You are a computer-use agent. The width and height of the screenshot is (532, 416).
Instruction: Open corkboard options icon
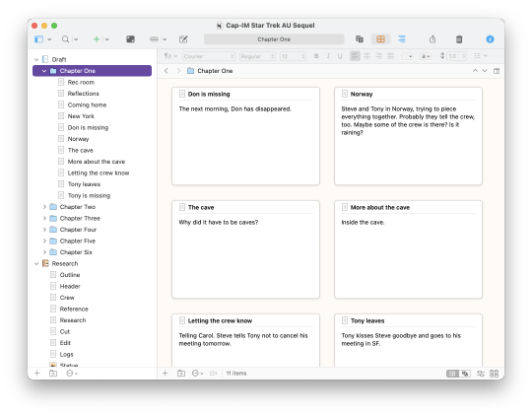pyautogui.click(x=481, y=374)
